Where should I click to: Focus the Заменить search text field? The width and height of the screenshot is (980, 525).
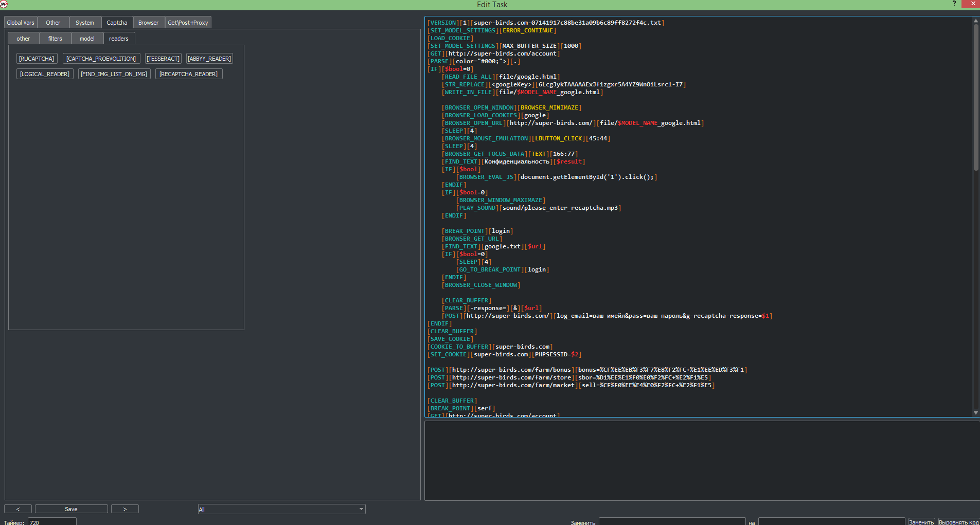tap(672, 522)
